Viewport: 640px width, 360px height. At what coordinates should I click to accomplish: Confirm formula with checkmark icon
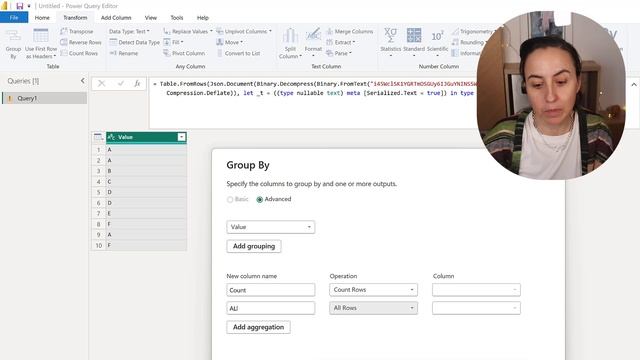tap(120, 83)
